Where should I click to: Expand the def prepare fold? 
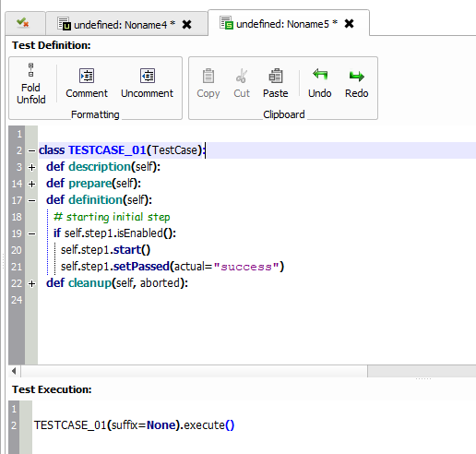click(31, 184)
